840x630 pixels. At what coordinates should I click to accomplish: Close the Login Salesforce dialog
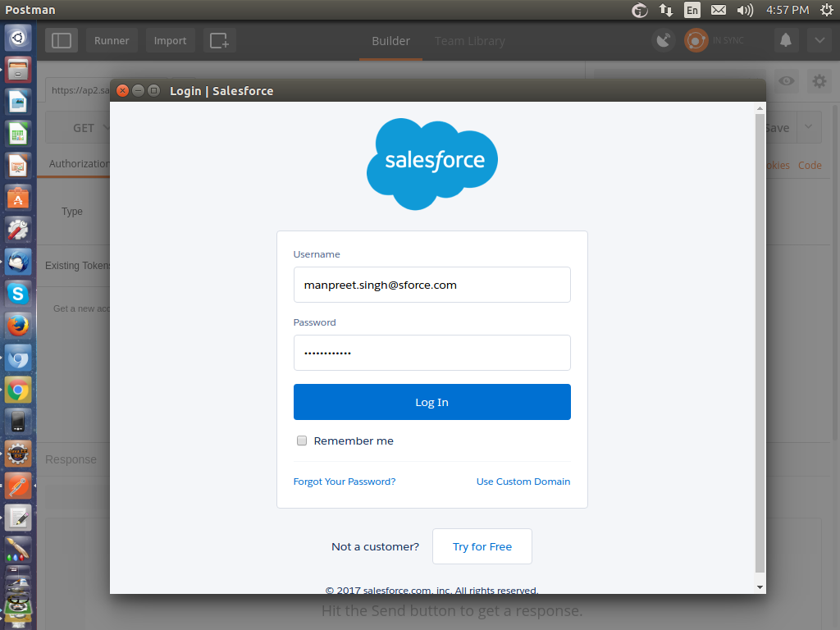122,90
